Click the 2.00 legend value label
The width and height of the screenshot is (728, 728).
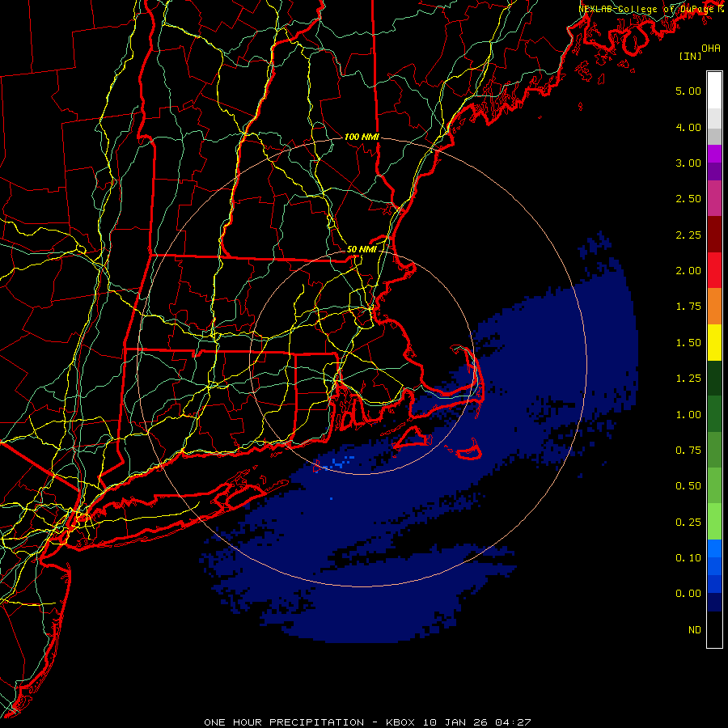coord(688,271)
